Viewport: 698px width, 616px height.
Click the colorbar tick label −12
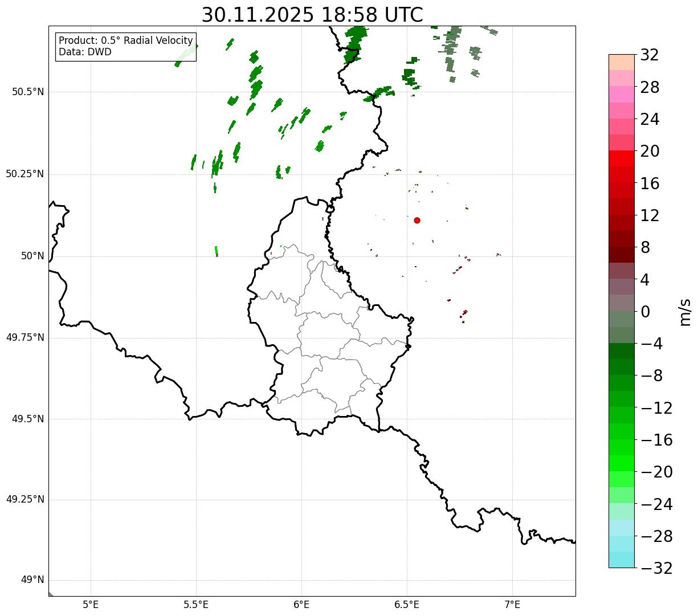656,408
